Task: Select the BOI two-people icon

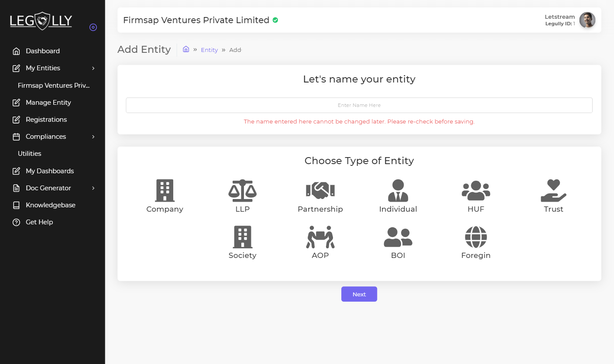Action: (x=398, y=237)
